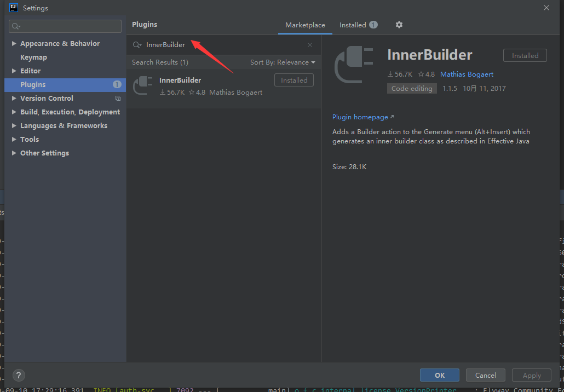The image size is (564, 392).
Task: Expand Languages & Frameworks section
Action: (14, 125)
